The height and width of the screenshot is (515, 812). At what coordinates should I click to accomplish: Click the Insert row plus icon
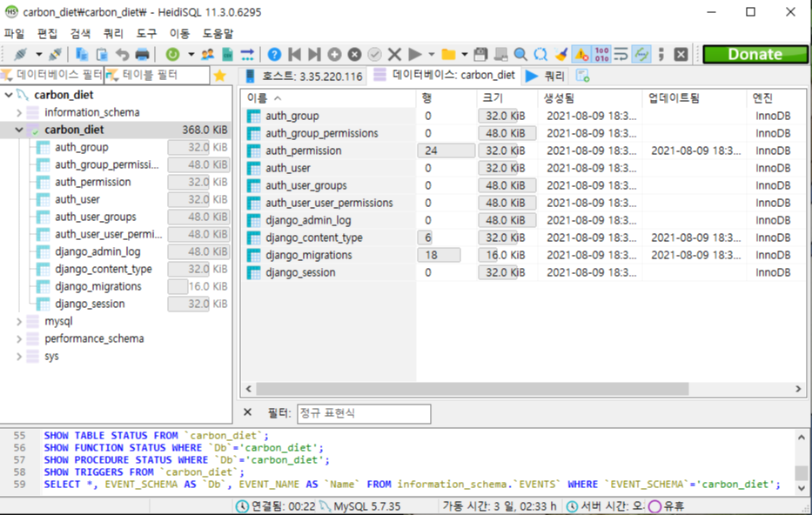[x=334, y=54]
